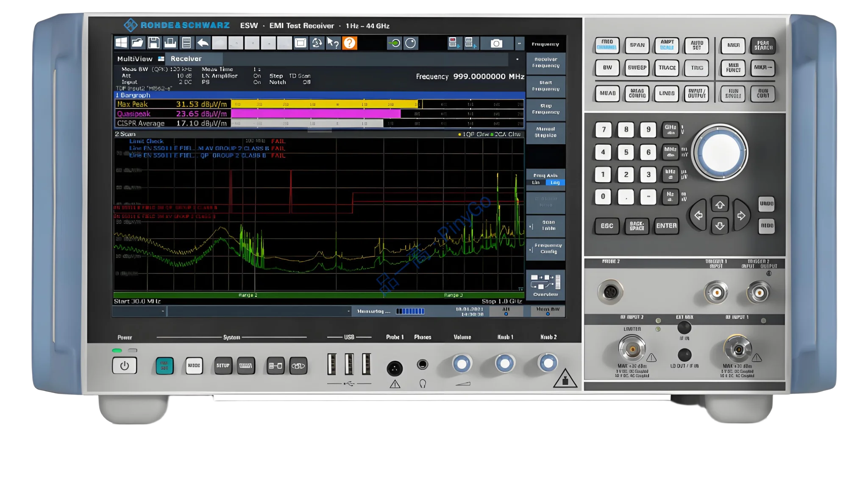Click the undo arrow toolbar icon

(x=203, y=43)
